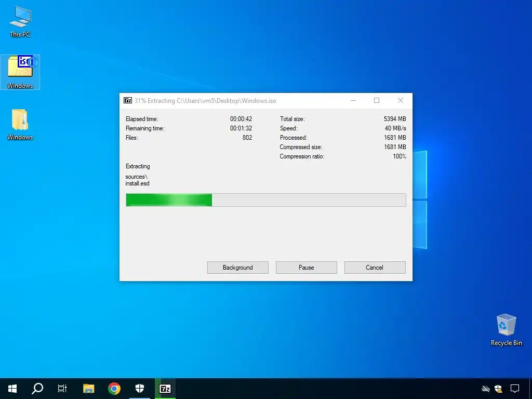The height and width of the screenshot is (399, 532).
Task: Click the install.esd file name text
Action: coord(137,183)
